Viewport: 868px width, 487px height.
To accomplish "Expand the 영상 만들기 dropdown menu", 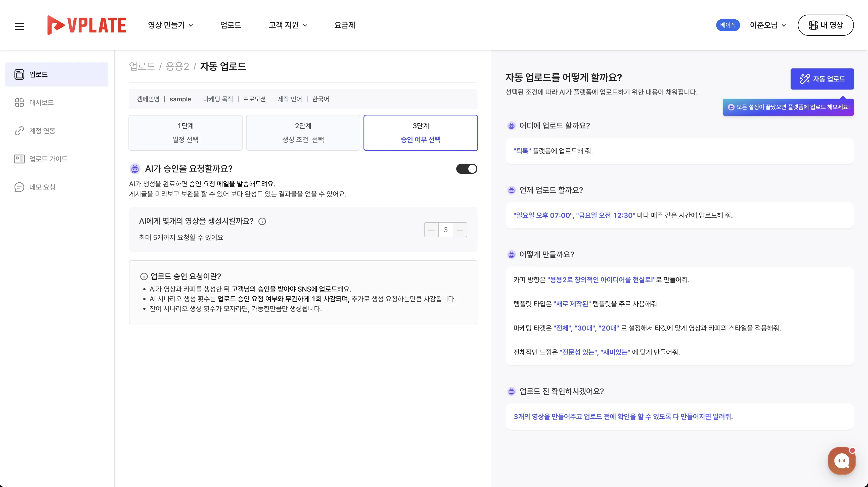I will tap(170, 25).
